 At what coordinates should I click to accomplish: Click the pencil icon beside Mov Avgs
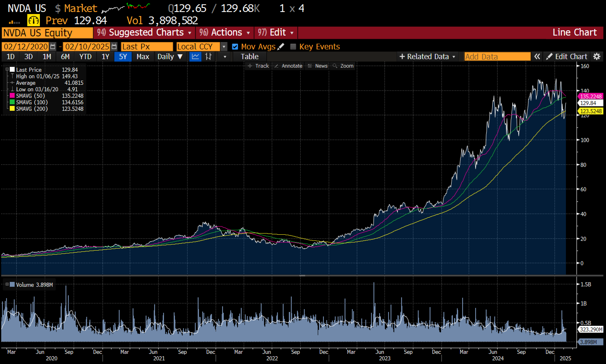(281, 46)
